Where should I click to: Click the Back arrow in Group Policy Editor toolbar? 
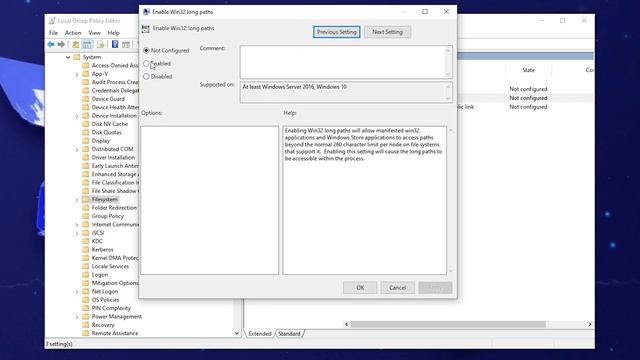51,44
